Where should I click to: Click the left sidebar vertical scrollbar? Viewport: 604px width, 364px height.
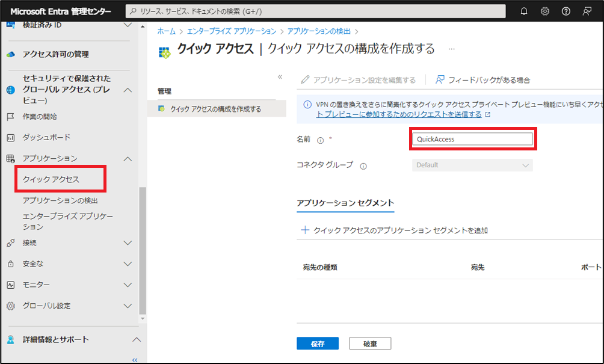click(143, 250)
